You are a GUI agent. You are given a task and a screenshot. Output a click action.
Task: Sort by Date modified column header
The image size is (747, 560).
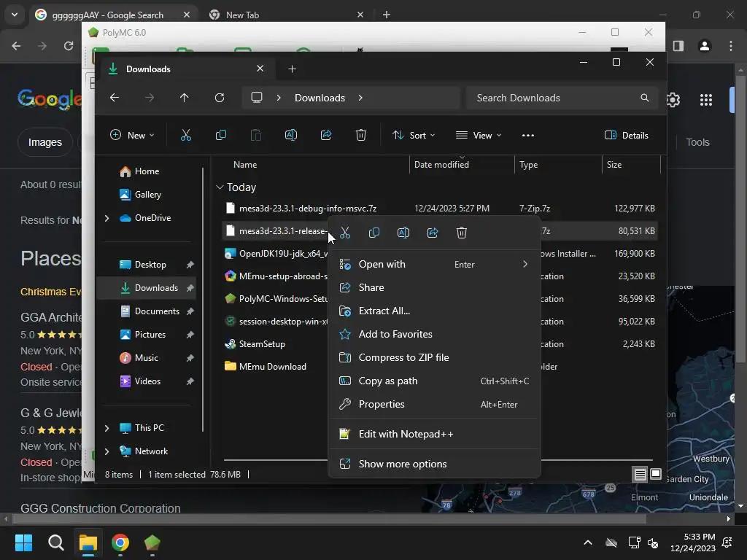(x=462, y=165)
